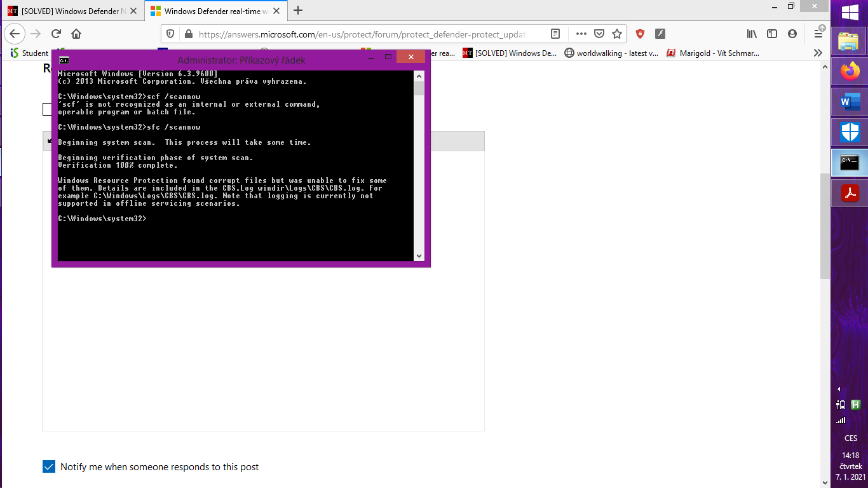
Task: Go to the Firefox home page
Action: pyautogui.click(x=76, y=34)
